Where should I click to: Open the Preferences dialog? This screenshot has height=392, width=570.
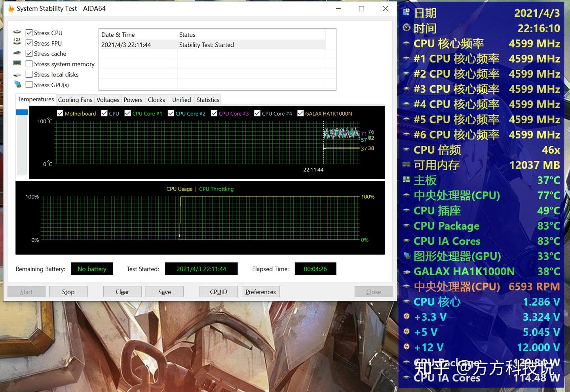pyautogui.click(x=260, y=291)
